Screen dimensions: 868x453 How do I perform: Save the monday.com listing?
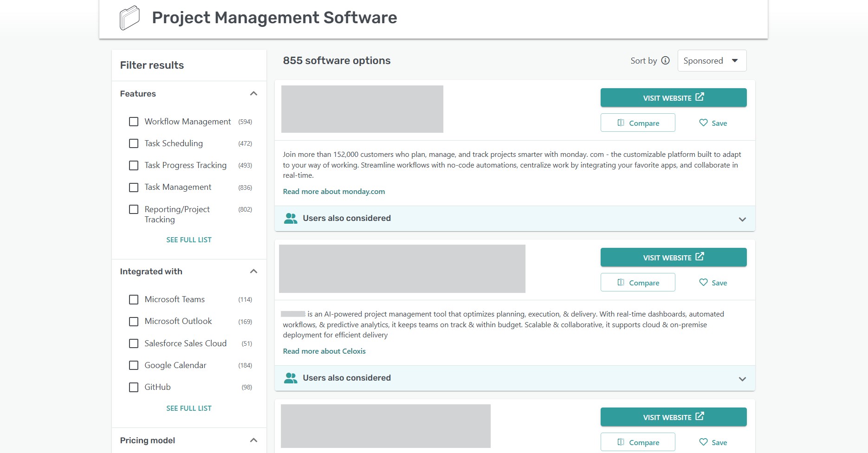click(x=713, y=123)
